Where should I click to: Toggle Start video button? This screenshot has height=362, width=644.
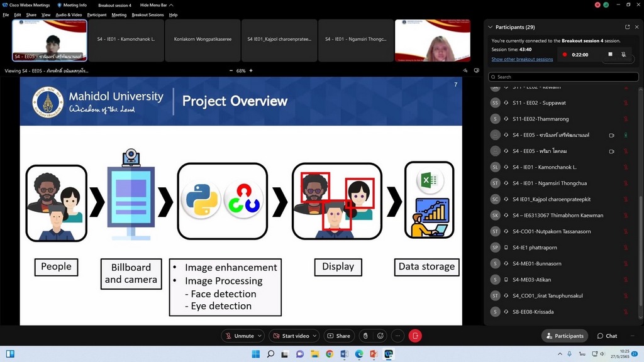pyautogui.click(x=291, y=336)
